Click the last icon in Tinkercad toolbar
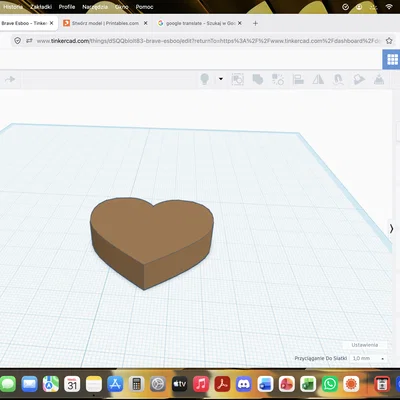The height and width of the screenshot is (400, 400). tap(379, 79)
